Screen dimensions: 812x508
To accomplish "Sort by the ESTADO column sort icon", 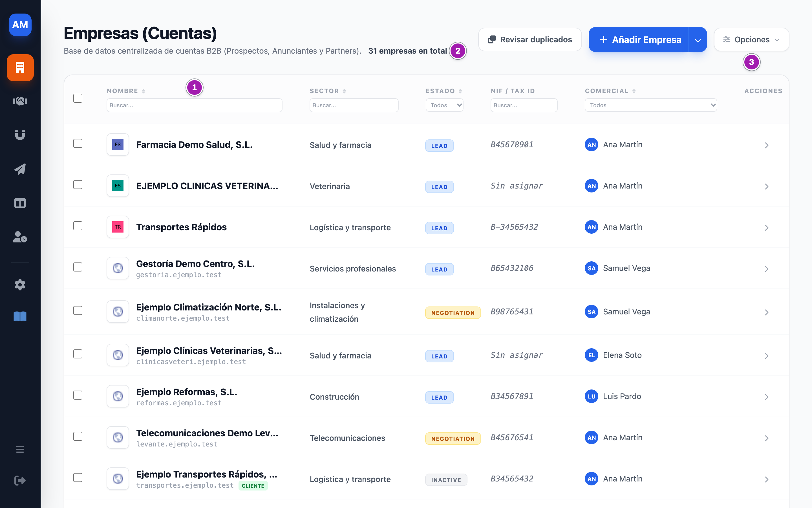I will point(460,91).
